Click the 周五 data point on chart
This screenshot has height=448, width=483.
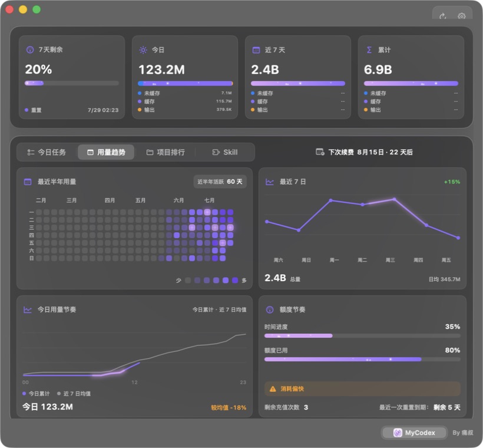coord(458,238)
